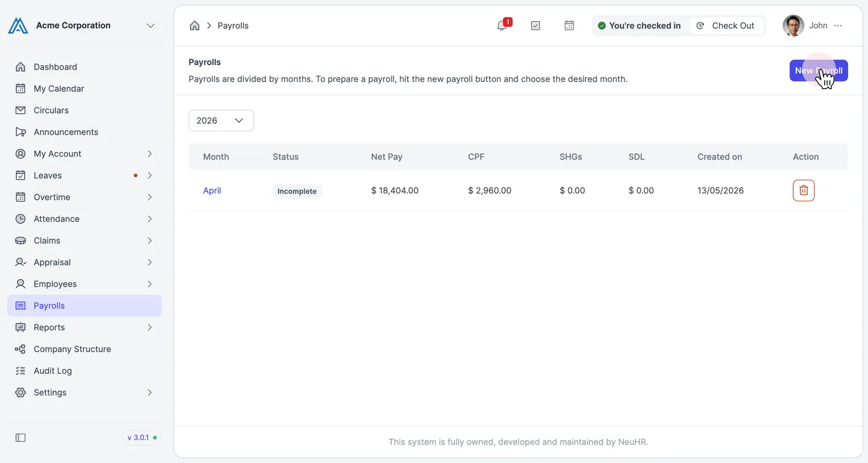Click the Company Structure hierarchy icon
868x463 pixels.
(x=20, y=349)
